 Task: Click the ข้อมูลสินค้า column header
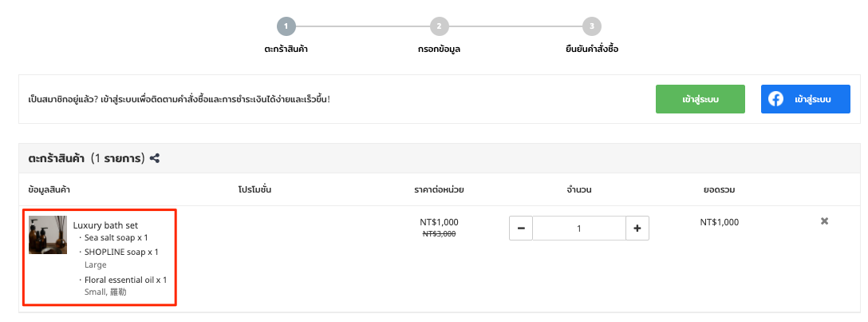click(49, 190)
